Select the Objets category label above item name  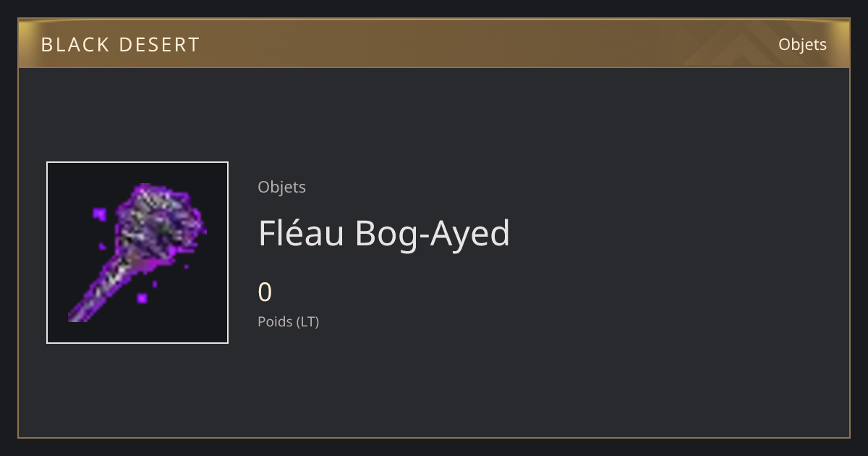pos(282,187)
